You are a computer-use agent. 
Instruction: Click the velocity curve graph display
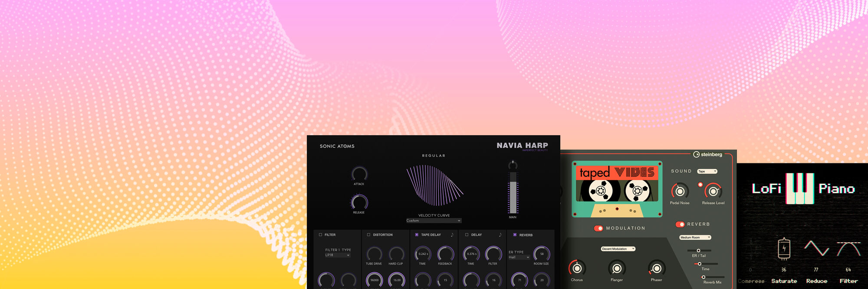[x=434, y=185]
